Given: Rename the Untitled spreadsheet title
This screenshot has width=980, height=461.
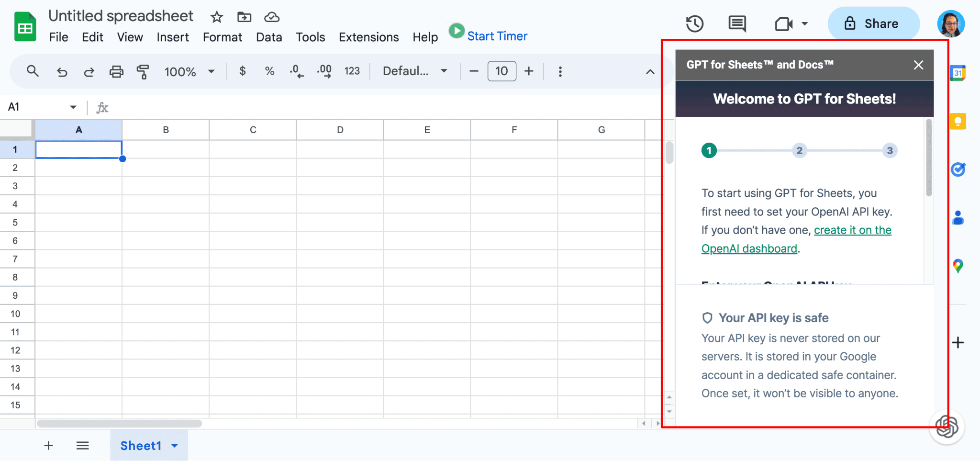Looking at the screenshot, I should tap(121, 16).
